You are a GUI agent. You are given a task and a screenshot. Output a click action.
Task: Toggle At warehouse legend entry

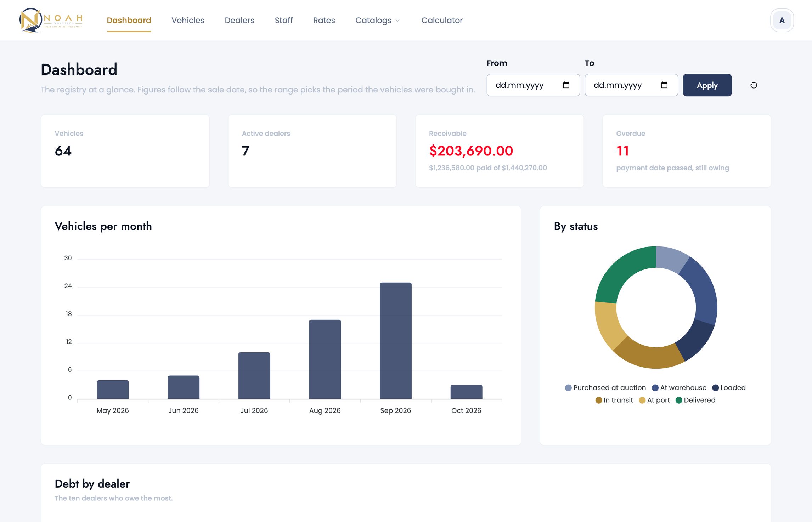click(x=679, y=388)
